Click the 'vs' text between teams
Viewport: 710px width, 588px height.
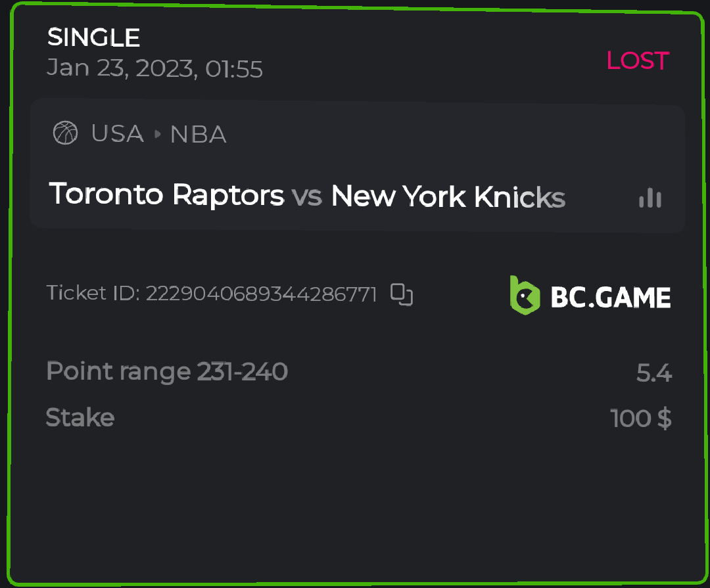(x=307, y=196)
